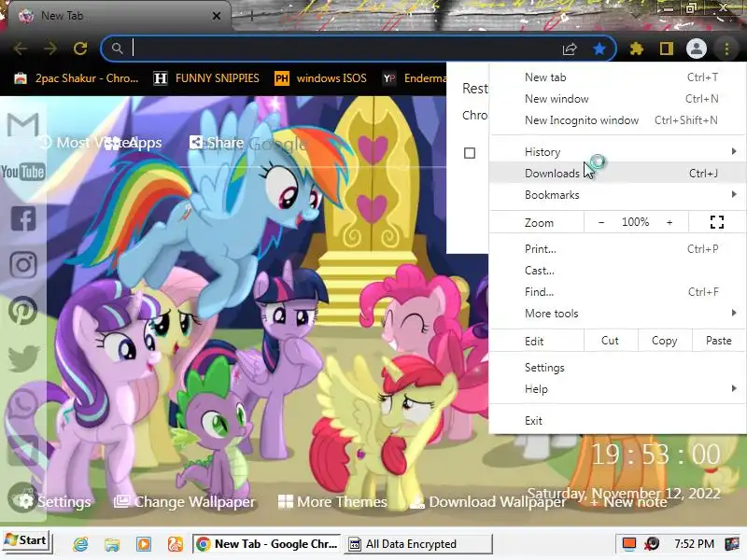This screenshot has width=747, height=560.
Task: Click the orange tray icon
Action: tap(629, 543)
